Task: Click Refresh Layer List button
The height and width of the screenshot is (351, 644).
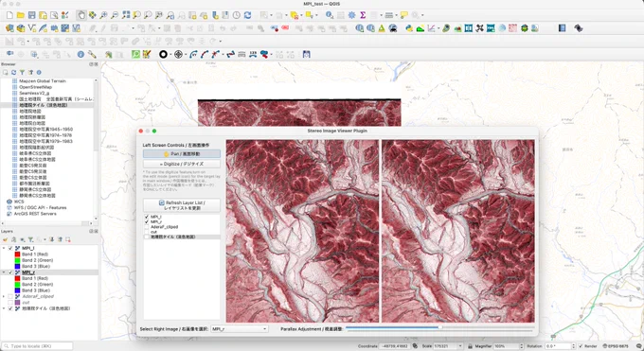Action: coord(182,205)
